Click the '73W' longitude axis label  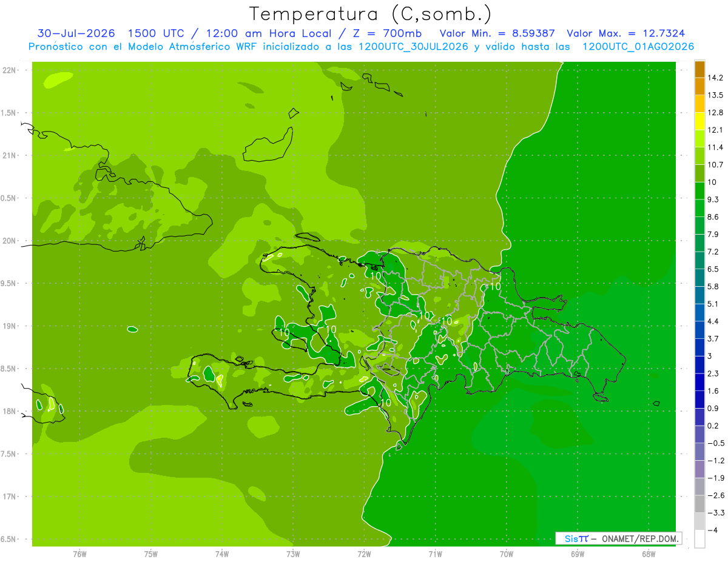pos(293,554)
